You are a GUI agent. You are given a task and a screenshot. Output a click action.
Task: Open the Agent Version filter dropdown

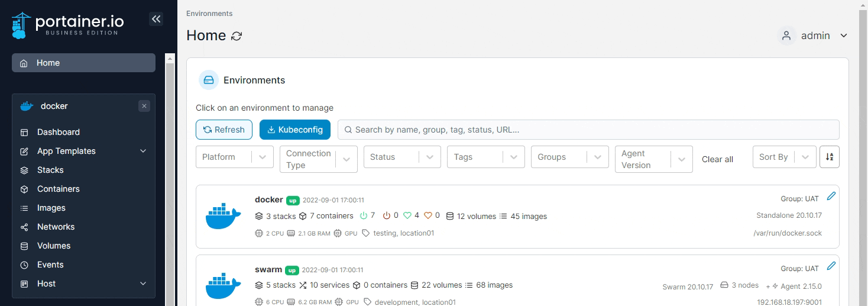pyautogui.click(x=654, y=159)
